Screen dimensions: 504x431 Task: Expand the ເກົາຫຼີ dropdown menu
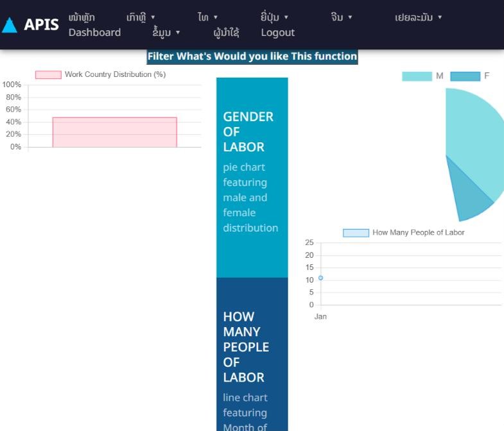pyautogui.click(x=141, y=17)
